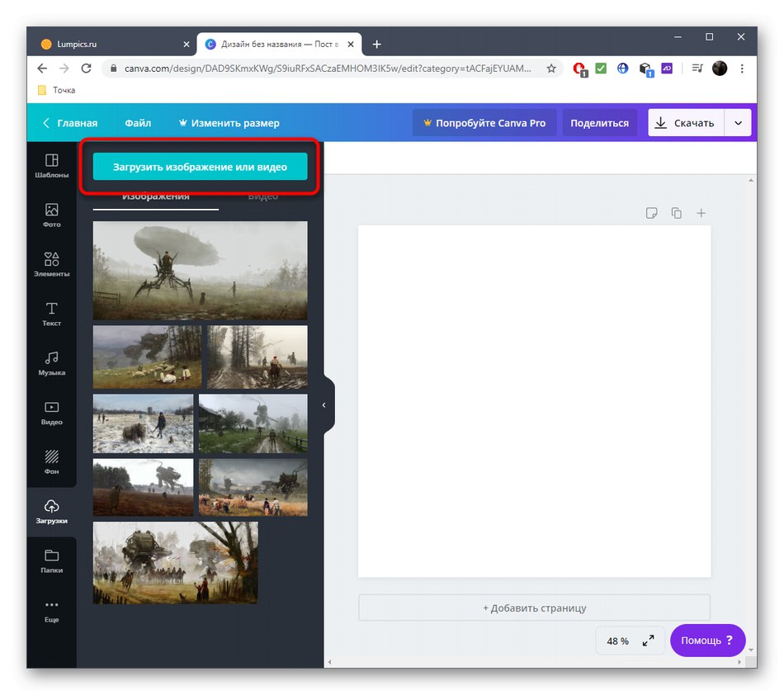The height and width of the screenshot is (695, 784).
Task: Select the harvest field with mechs image
Action: (253, 488)
